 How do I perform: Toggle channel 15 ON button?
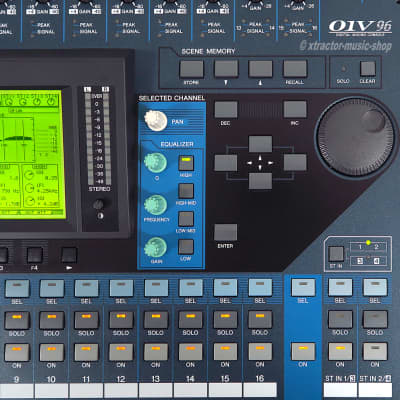pyautogui.click(x=225, y=352)
